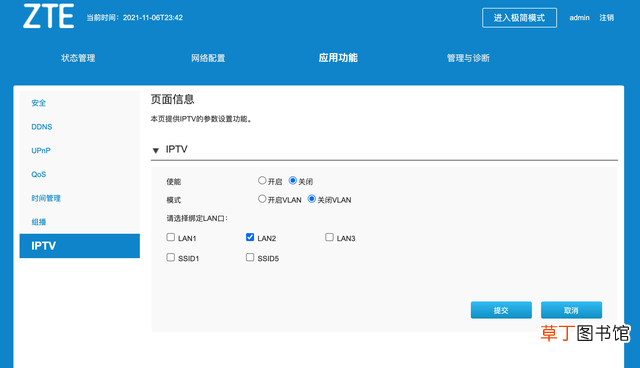The image size is (640, 368).
Task: Uncheck the LAN2 checkbox
Action: (250, 237)
